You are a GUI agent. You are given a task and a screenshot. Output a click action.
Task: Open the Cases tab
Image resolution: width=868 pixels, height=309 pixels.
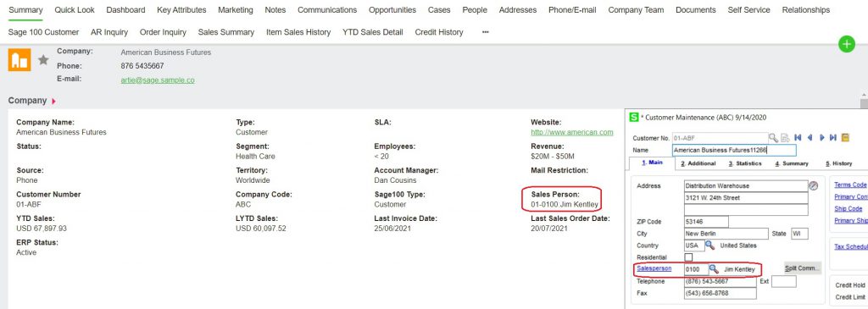tap(439, 10)
